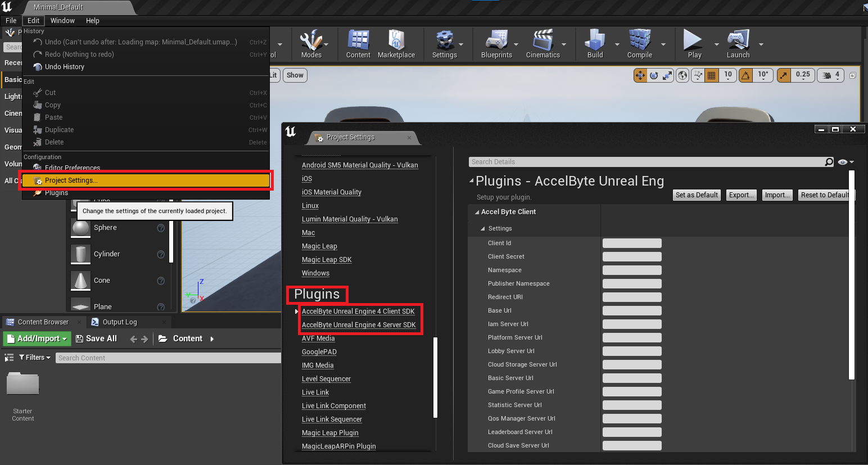Open help for Sphere actor
This screenshot has width=868, height=465.
click(x=161, y=228)
